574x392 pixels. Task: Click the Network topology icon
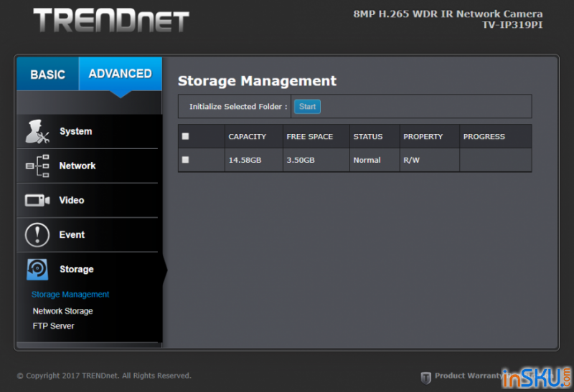(37, 166)
